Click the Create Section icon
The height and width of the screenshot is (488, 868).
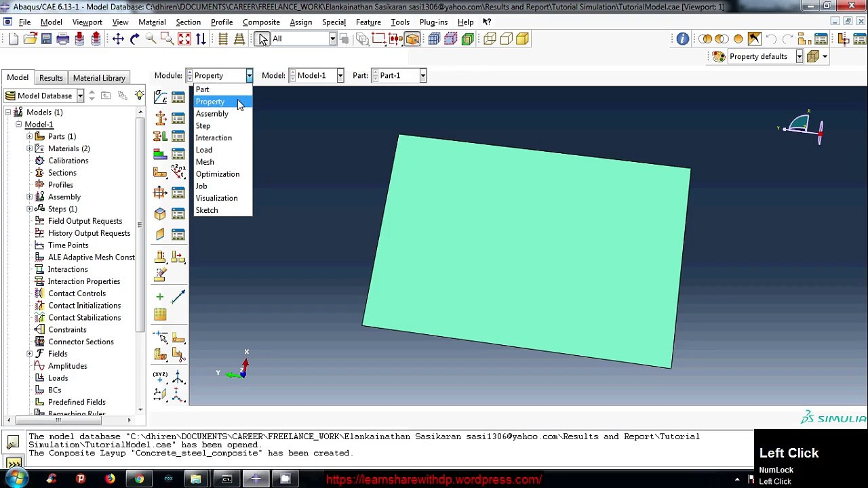[x=160, y=118]
